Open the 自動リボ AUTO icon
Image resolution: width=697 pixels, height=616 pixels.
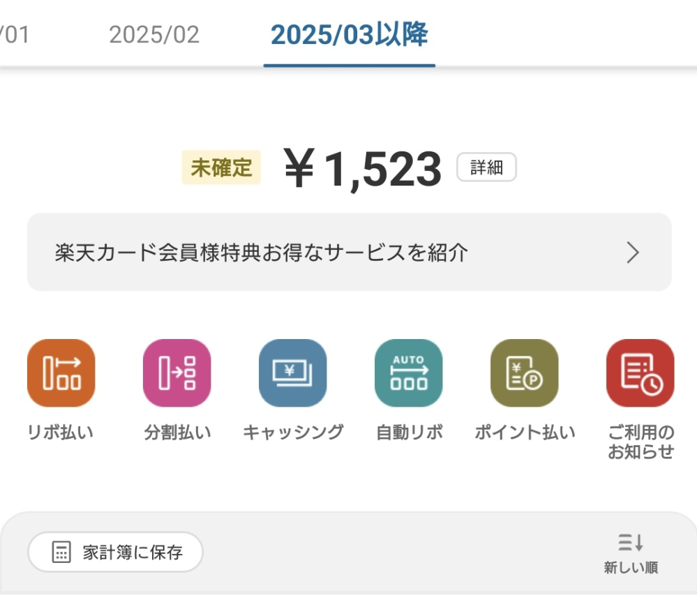coord(409,373)
